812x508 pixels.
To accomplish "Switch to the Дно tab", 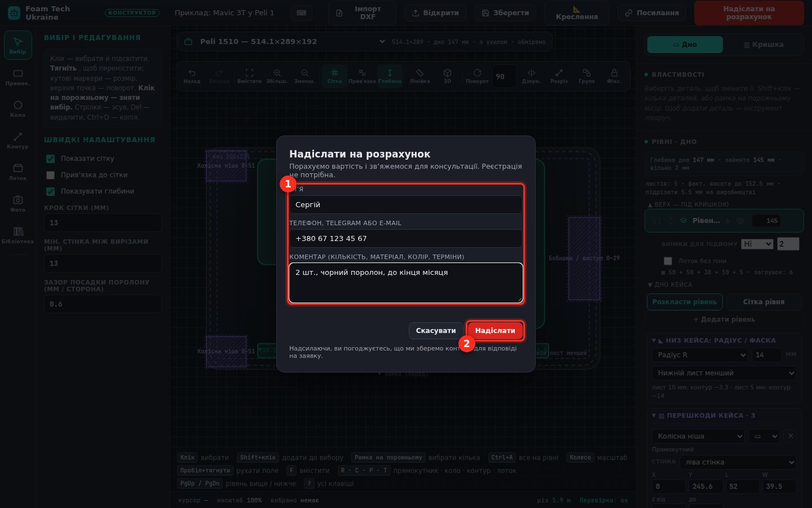I will point(685,45).
